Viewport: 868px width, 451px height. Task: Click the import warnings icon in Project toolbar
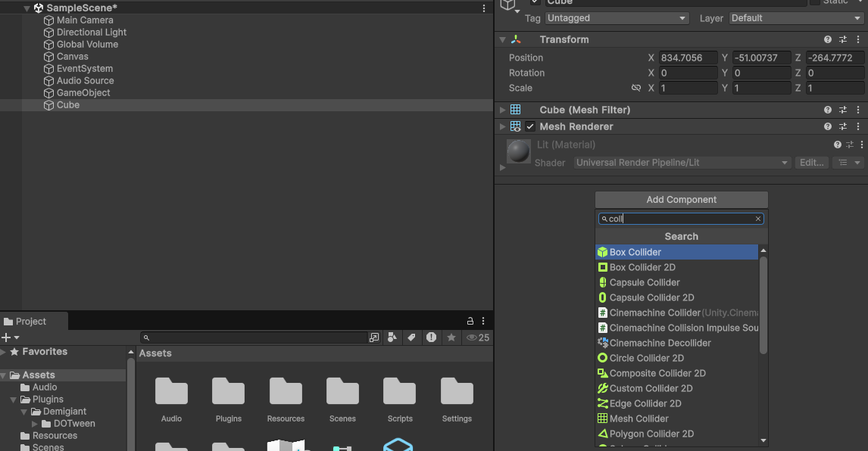click(431, 337)
